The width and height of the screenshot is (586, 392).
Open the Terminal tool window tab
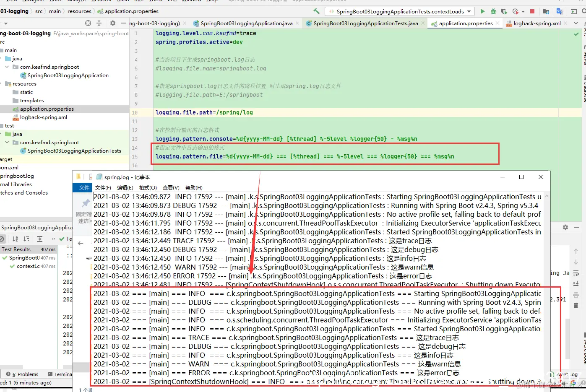(60, 374)
